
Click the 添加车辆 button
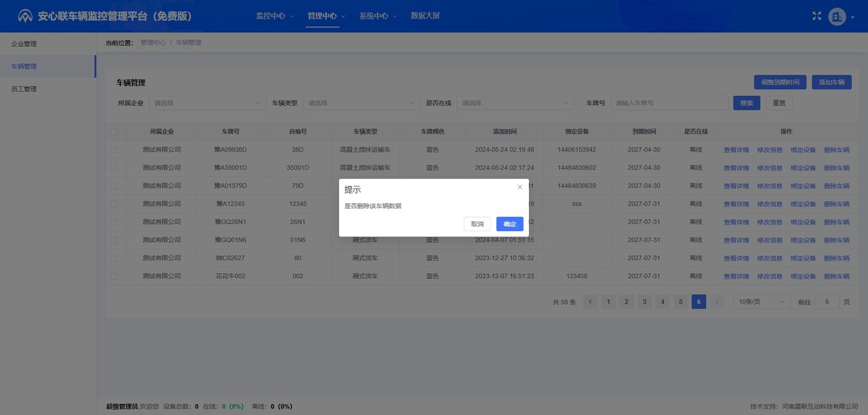coord(831,82)
